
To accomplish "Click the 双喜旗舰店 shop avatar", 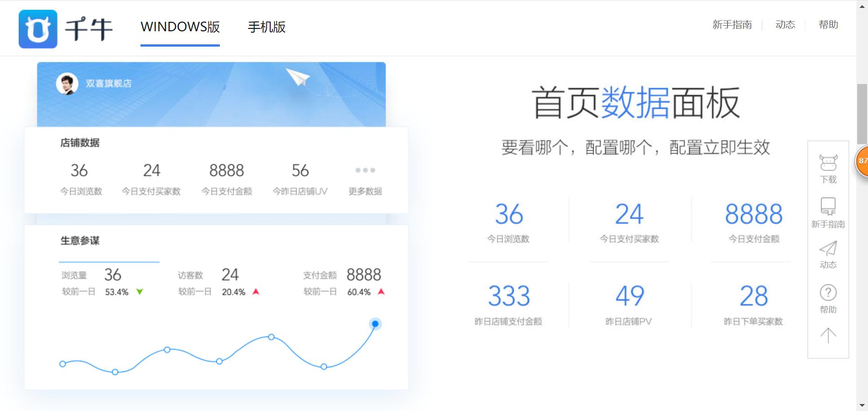I will coord(67,84).
